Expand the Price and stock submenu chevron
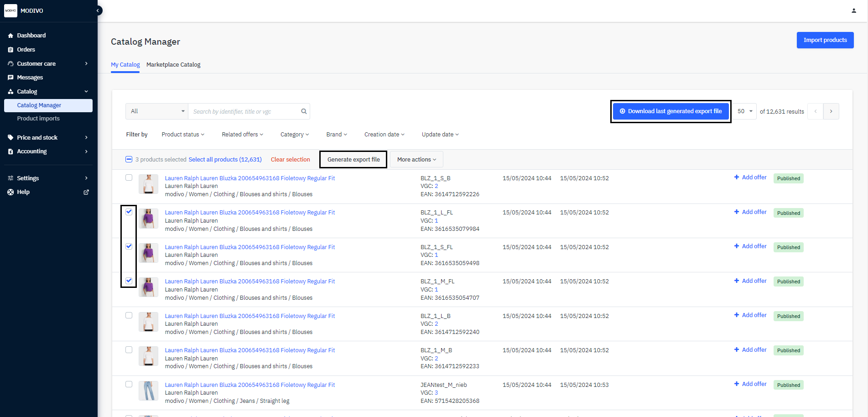Viewport: 868px width, 417px height. pos(86,137)
